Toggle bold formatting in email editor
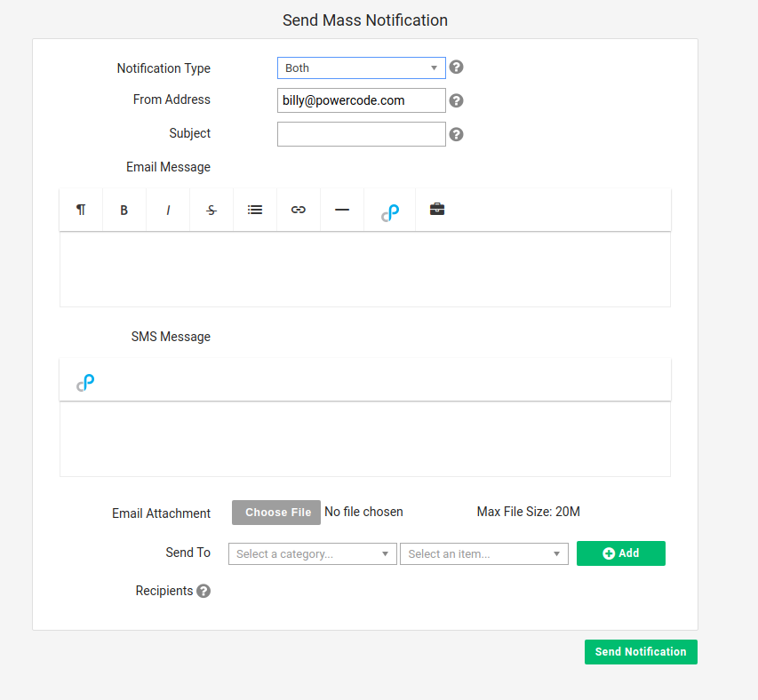 click(124, 210)
